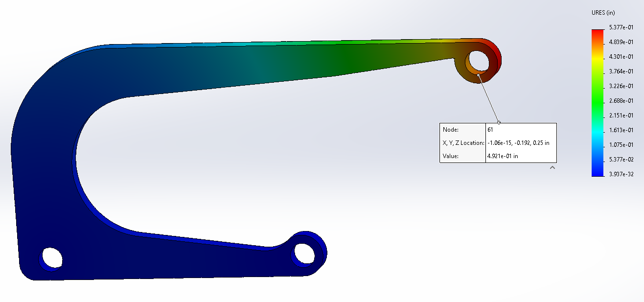Click the dark blue bottom of the legend bar
Image resolution: width=644 pixels, height=302 pixels.
pos(598,170)
